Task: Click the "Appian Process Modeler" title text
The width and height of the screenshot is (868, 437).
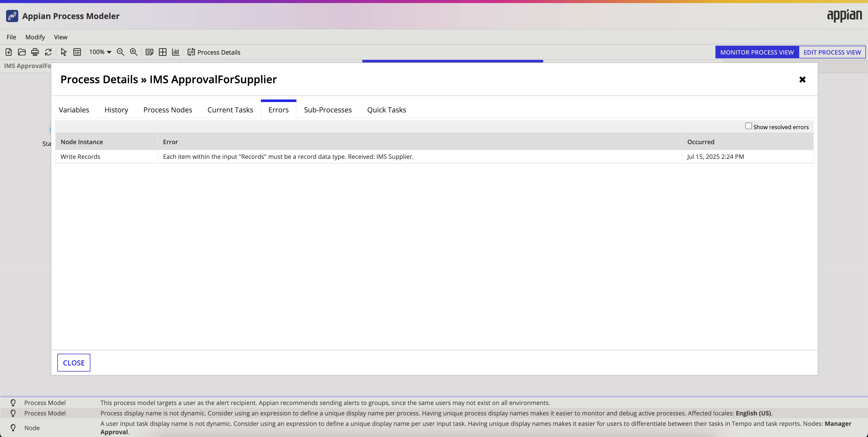Action: point(71,16)
